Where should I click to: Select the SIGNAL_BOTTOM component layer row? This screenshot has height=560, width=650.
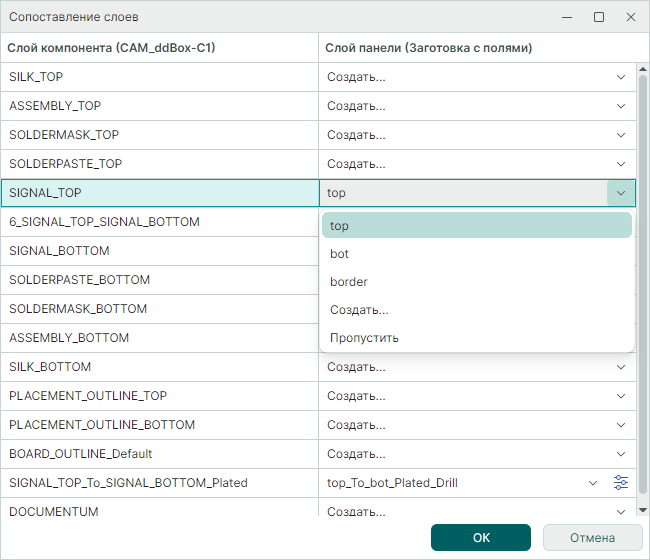[x=160, y=251]
